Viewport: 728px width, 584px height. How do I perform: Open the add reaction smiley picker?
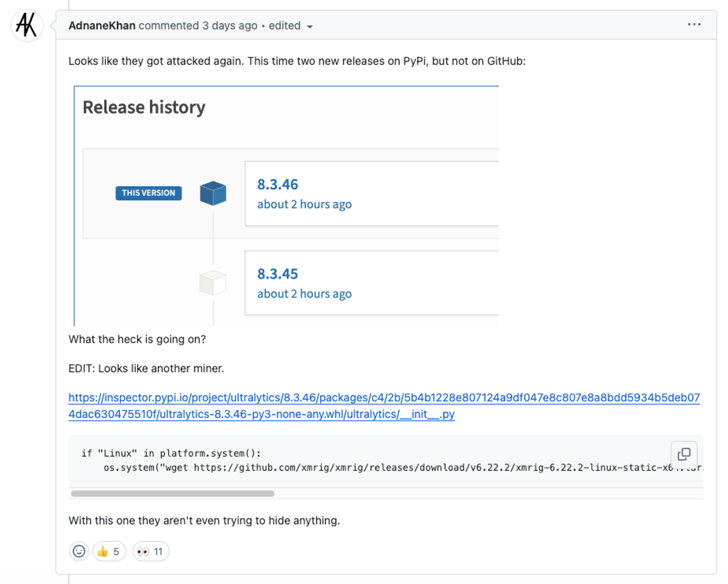click(79, 551)
